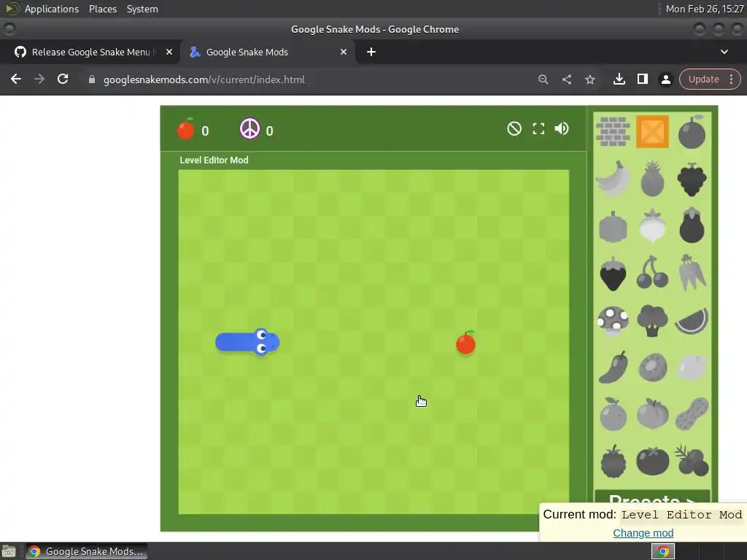
Task: Close the Release Google Snake Menu tab
Action: coord(169,52)
